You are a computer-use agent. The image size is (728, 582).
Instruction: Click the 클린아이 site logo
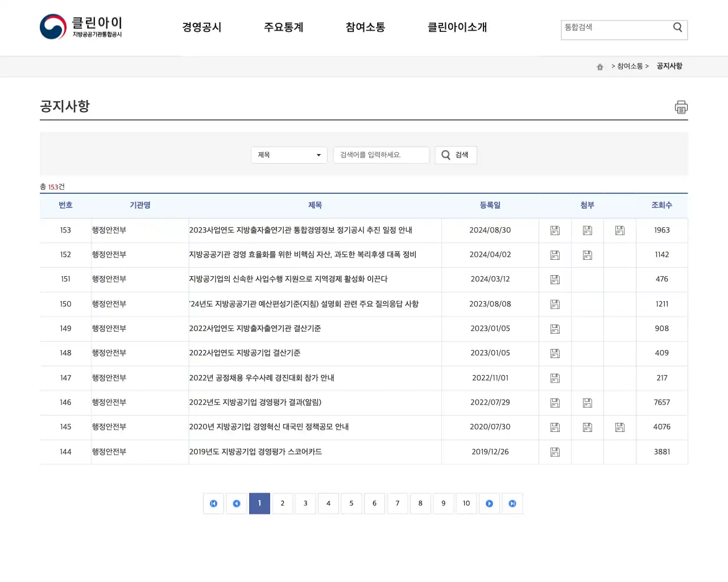80,26
